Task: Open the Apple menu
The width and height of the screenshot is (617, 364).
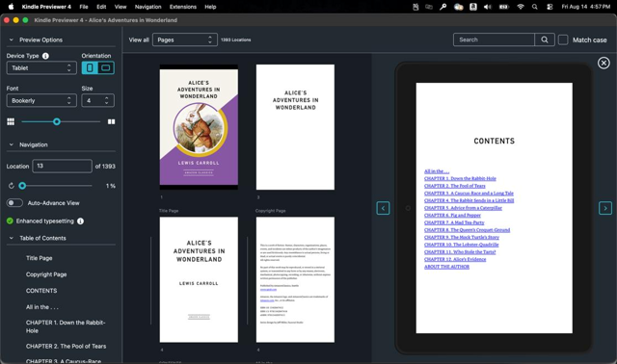Action: point(11,7)
